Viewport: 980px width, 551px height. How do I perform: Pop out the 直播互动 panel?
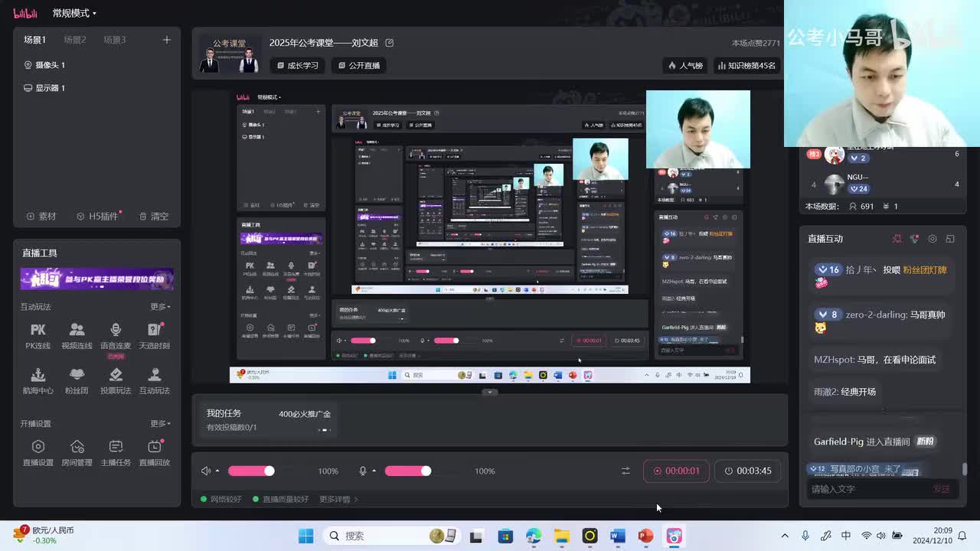(x=950, y=239)
